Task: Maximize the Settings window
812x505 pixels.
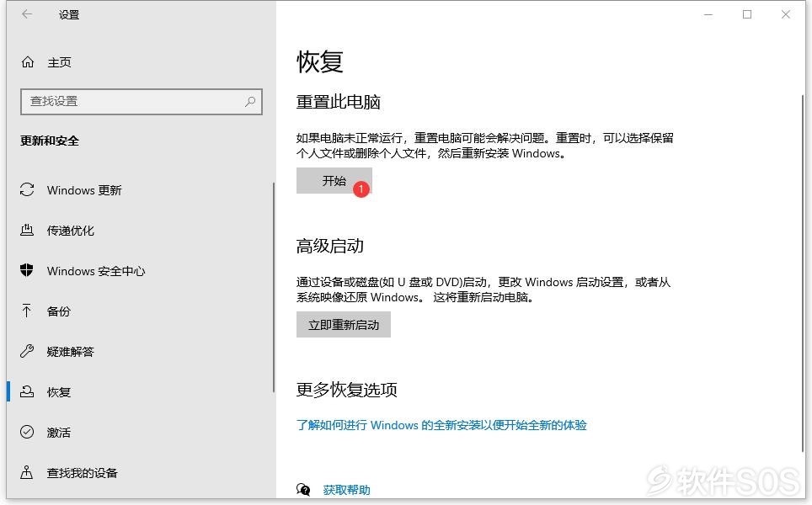Action: [747, 14]
